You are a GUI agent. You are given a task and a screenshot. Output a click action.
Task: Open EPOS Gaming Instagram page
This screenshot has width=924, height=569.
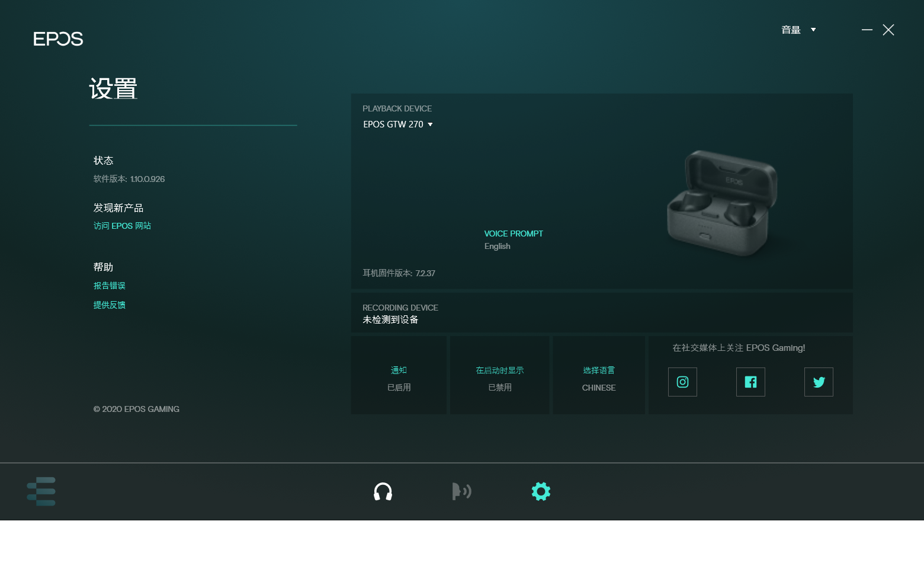[682, 382]
